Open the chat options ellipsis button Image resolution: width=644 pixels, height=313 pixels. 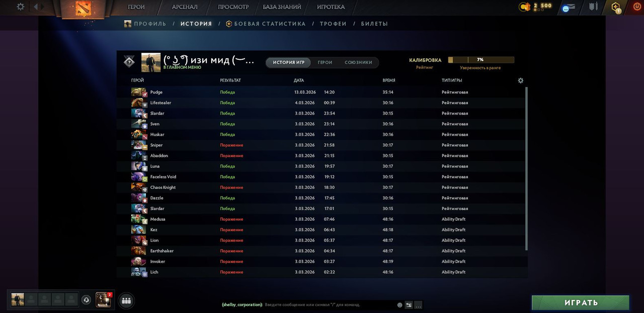[x=418, y=305]
